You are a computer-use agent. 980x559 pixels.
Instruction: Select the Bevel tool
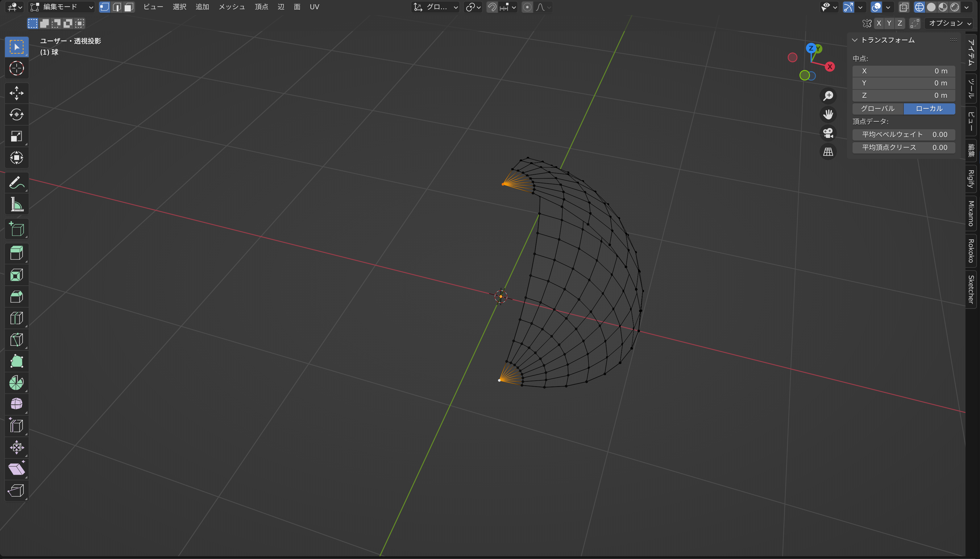point(17,296)
